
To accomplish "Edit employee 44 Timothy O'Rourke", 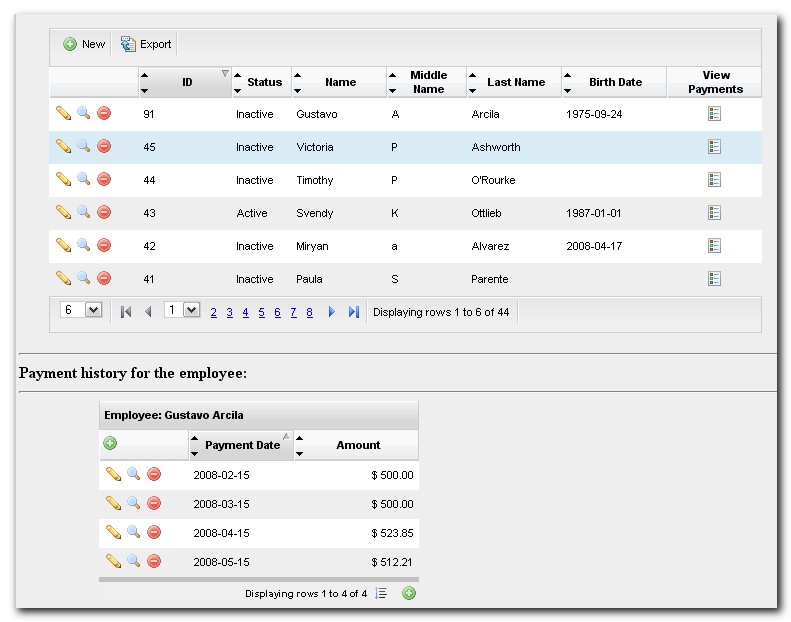I will (x=63, y=179).
